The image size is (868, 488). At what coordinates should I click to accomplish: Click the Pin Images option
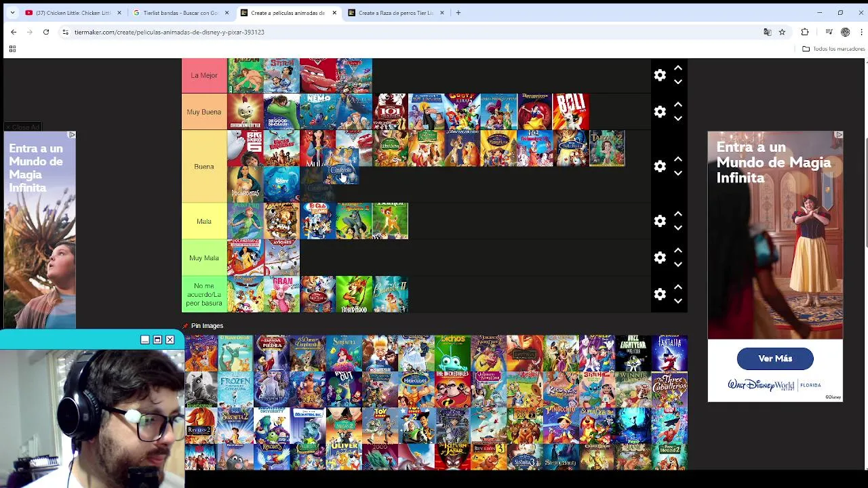coord(203,326)
